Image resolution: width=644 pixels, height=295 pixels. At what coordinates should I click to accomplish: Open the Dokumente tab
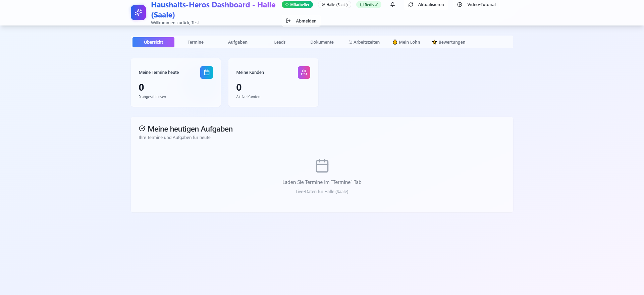322,42
